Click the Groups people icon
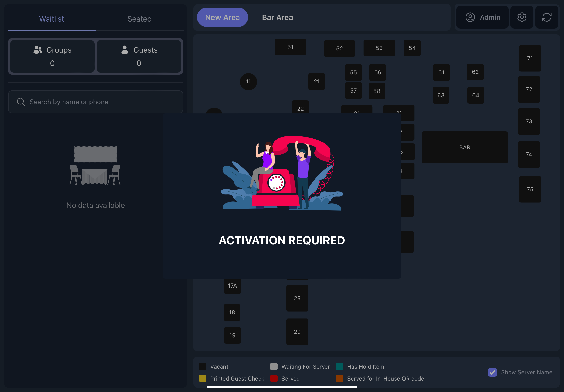This screenshot has width=564, height=392. pyautogui.click(x=38, y=50)
